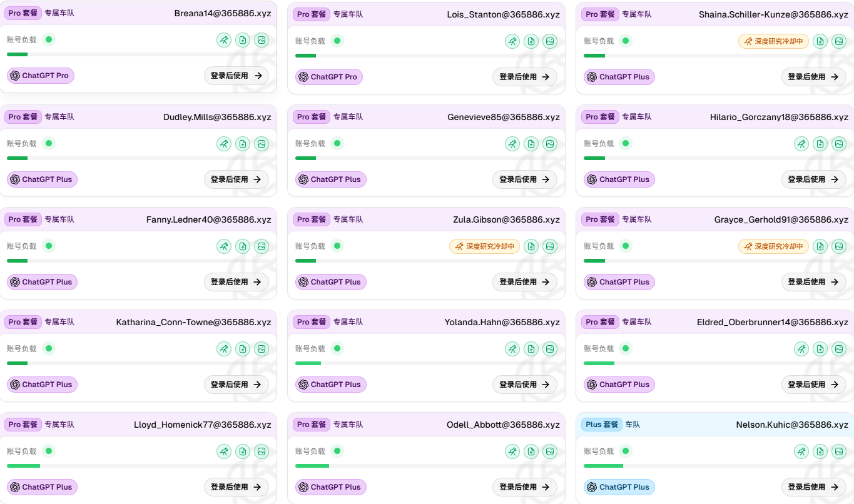Click the telescope icon on Nelson.Kuhic's card
The height and width of the screenshot is (504, 854).
click(801, 451)
